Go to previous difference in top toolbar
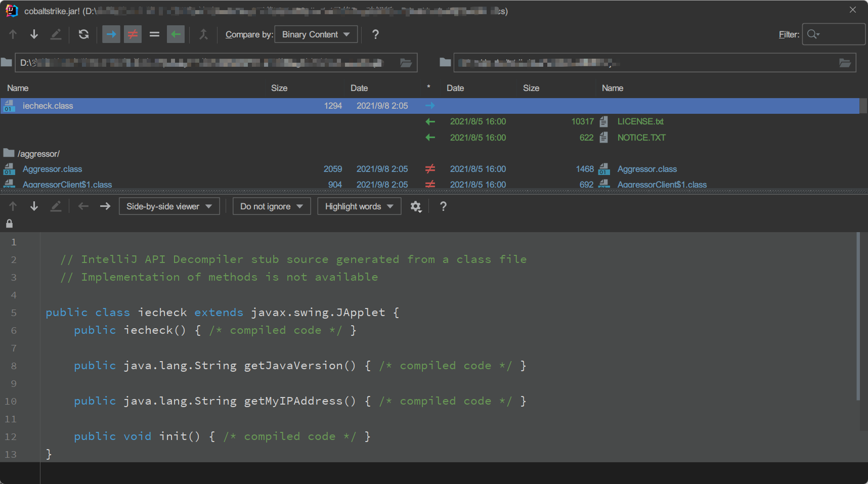The height and width of the screenshot is (484, 868). pyautogui.click(x=13, y=34)
